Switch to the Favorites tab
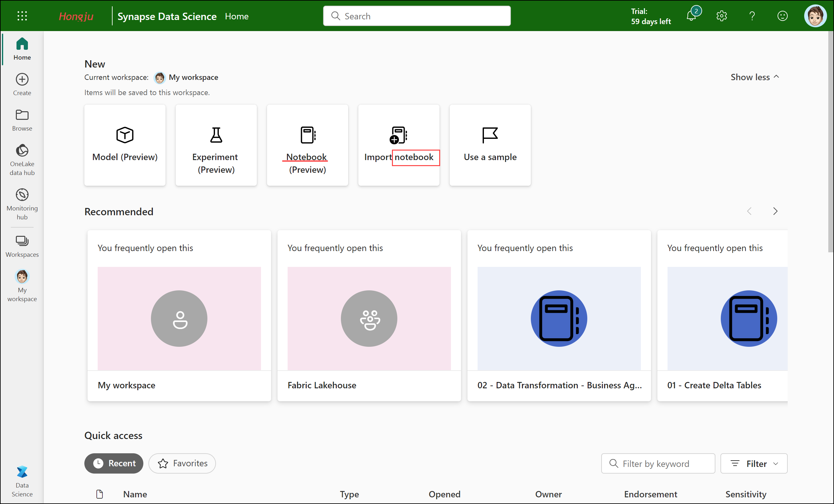 182,463
